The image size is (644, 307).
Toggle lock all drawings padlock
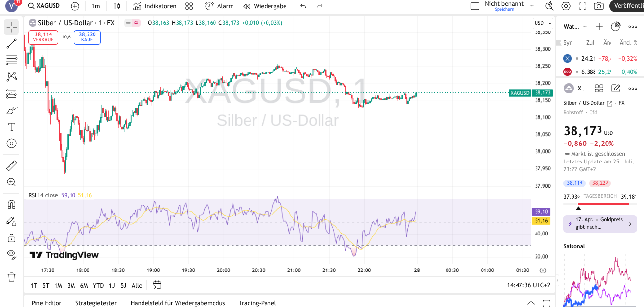pos(12,238)
